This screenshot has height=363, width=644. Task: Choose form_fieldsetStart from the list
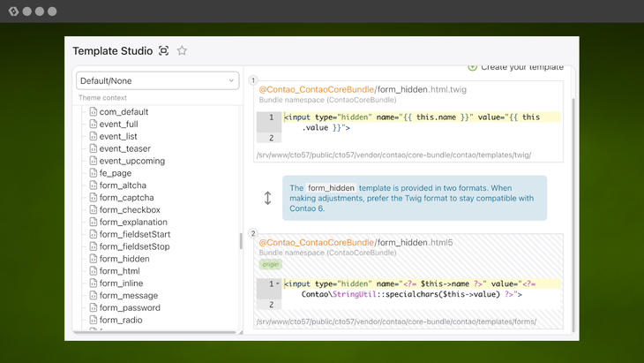tap(134, 234)
